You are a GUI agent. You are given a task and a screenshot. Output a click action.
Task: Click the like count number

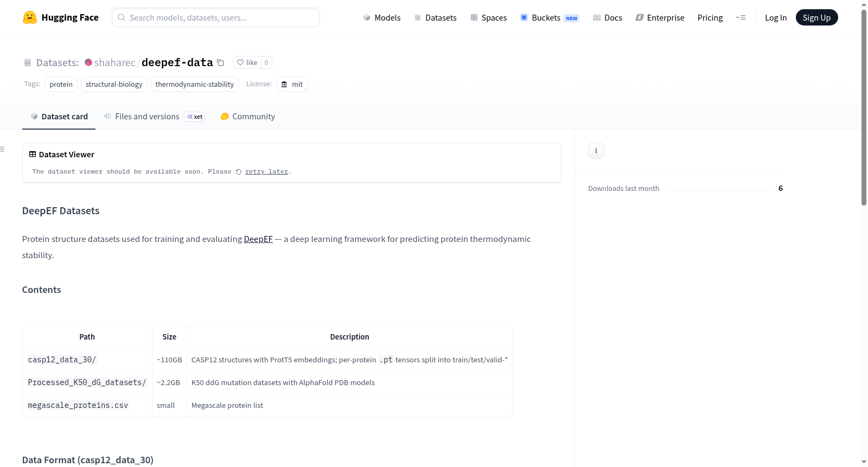pos(266,62)
